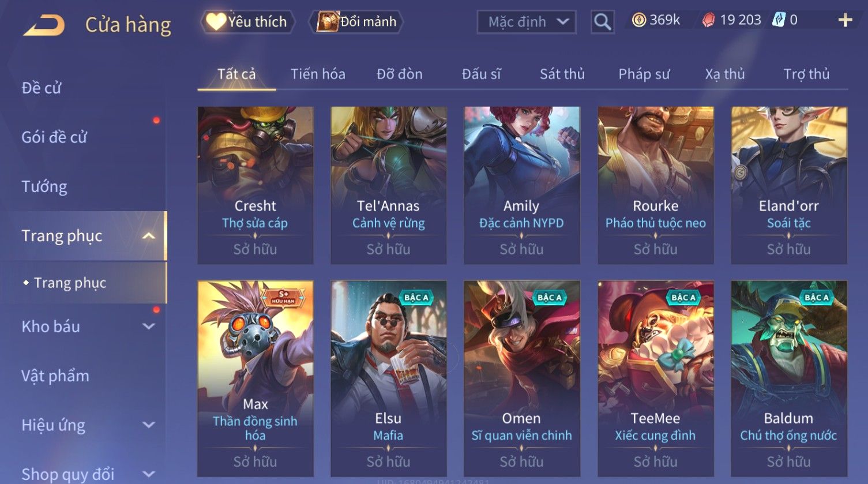Tap the red gem currency icon
The image size is (868, 484).
(x=708, y=20)
